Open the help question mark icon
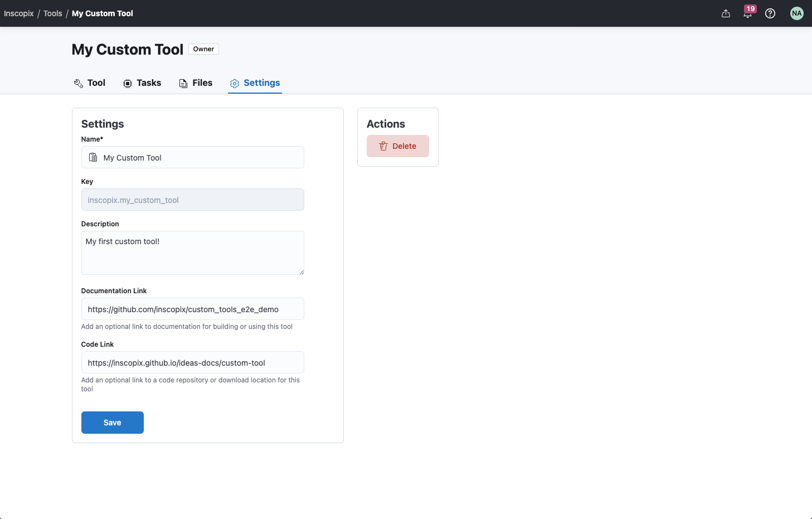 (x=770, y=13)
